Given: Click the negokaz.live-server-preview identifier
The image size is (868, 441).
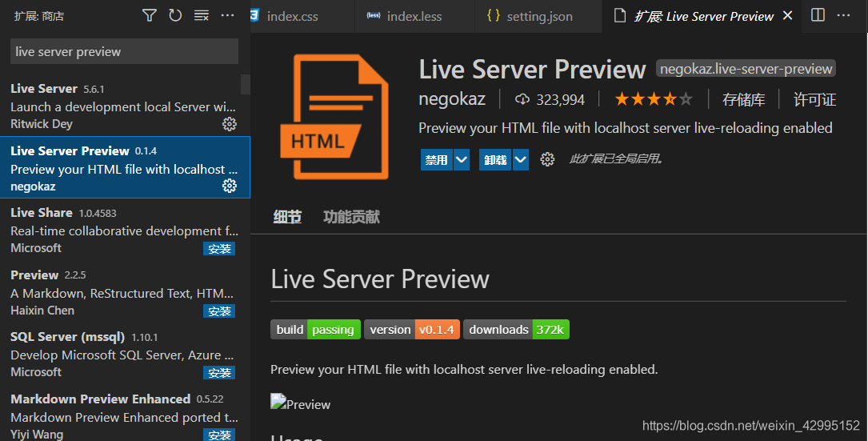Looking at the screenshot, I should pos(746,69).
